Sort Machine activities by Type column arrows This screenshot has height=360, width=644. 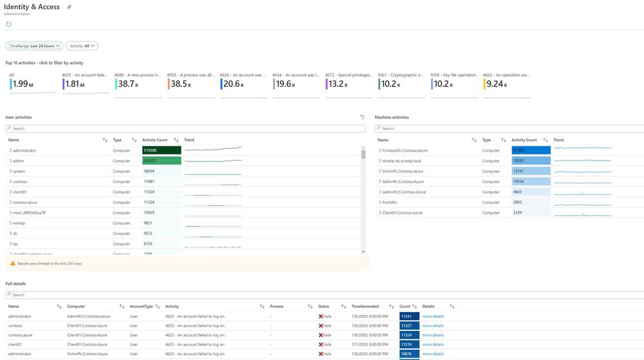[503, 140]
